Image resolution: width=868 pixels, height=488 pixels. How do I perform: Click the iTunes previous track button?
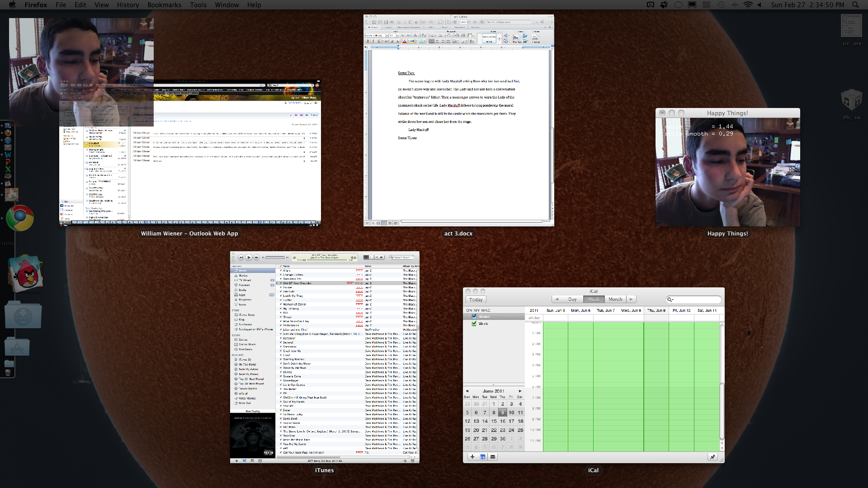[x=241, y=258]
